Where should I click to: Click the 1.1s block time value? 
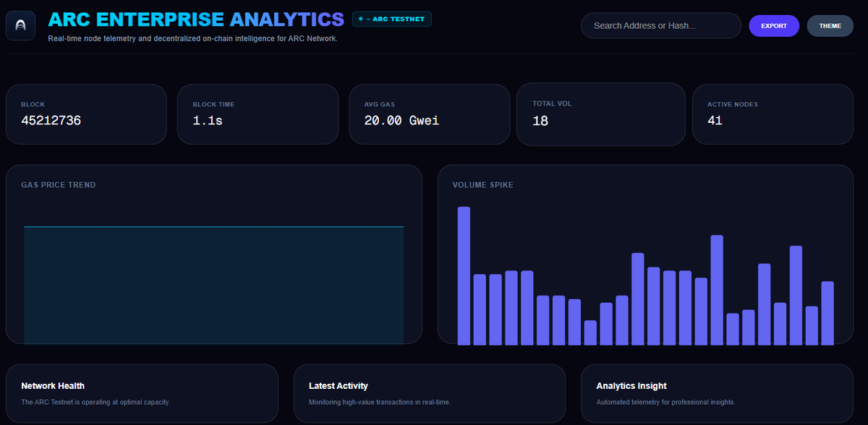208,121
